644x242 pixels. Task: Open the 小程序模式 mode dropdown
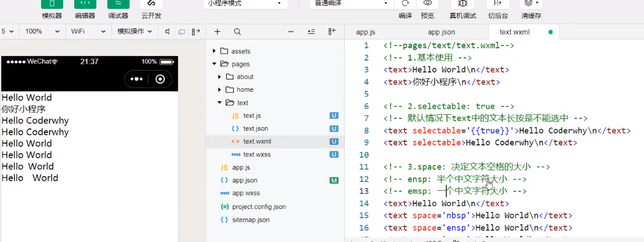pos(245,4)
